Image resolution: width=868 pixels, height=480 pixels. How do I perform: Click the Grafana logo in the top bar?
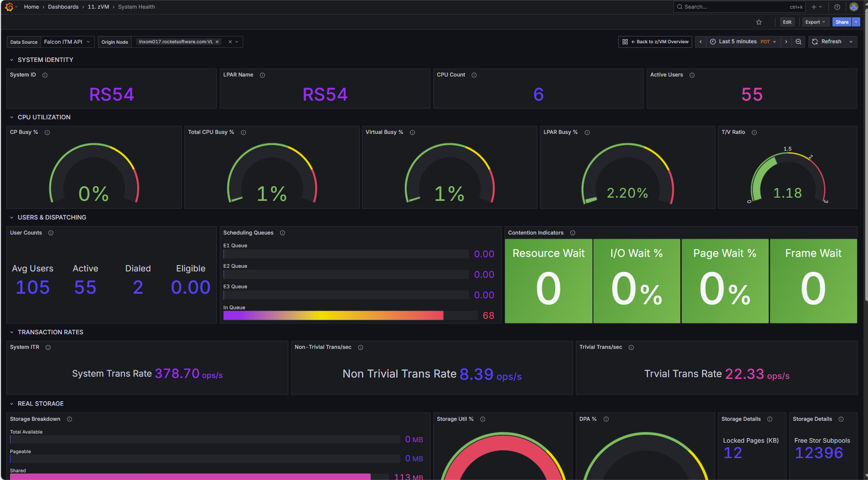[9, 7]
